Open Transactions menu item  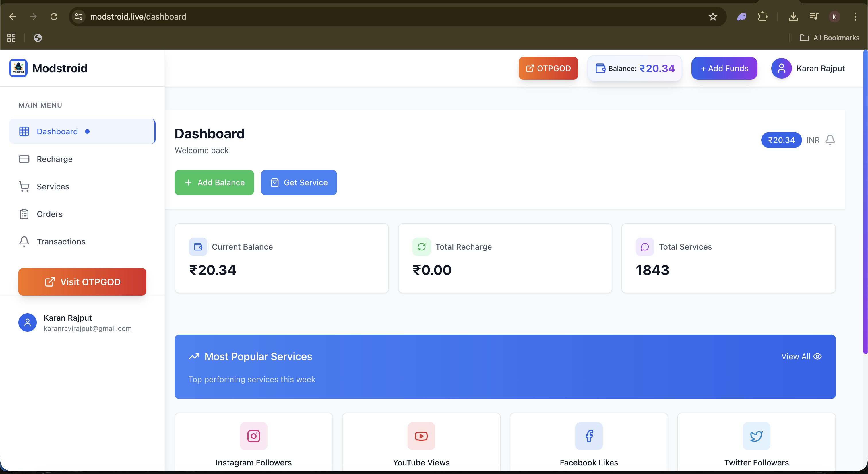point(82,242)
